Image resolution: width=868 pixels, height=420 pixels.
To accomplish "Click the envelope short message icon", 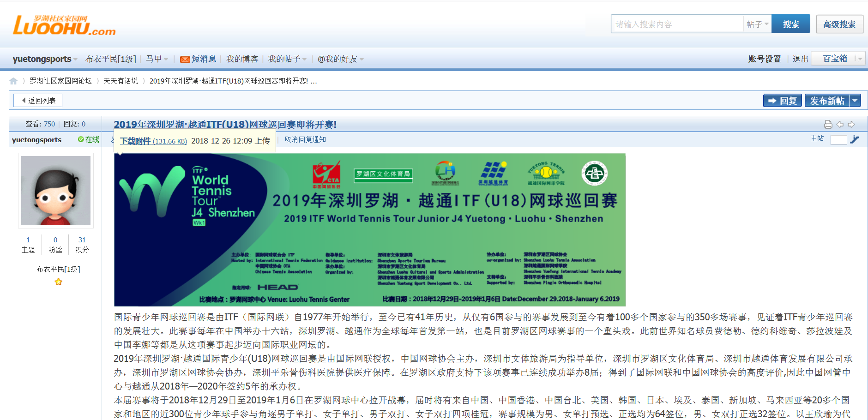I will point(185,59).
